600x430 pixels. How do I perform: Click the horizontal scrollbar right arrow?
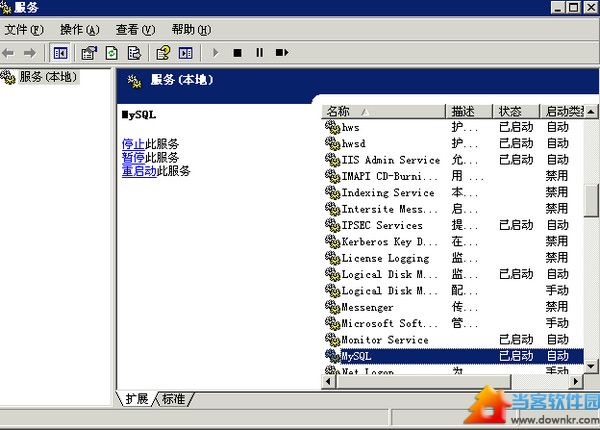click(x=576, y=381)
